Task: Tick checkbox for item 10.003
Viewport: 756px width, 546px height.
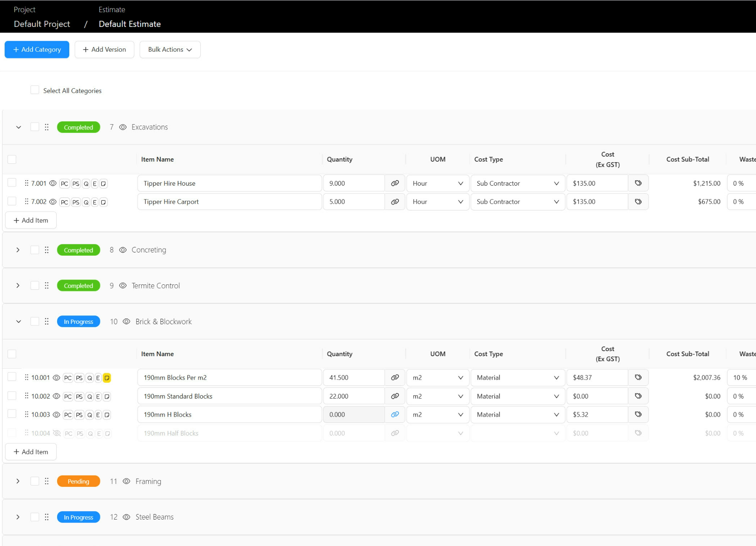Action: click(x=12, y=414)
